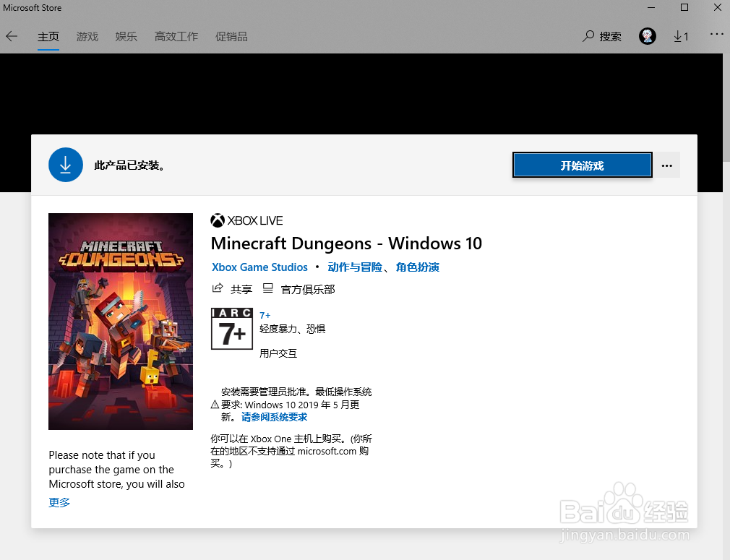
Task: Go back with the back arrow
Action: pos(12,36)
